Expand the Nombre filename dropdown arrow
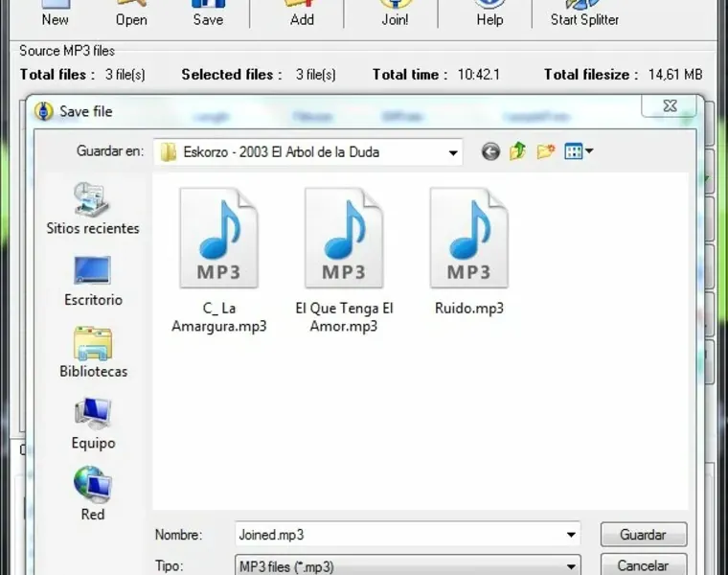Image resolution: width=728 pixels, height=575 pixels. pos(571,535)
